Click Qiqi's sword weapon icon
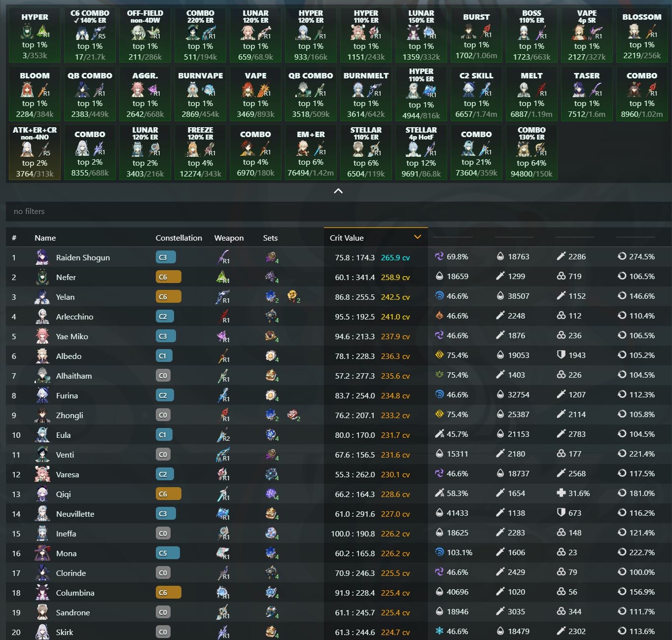Viewport: 672px width, 640px height. pos(223,494)
